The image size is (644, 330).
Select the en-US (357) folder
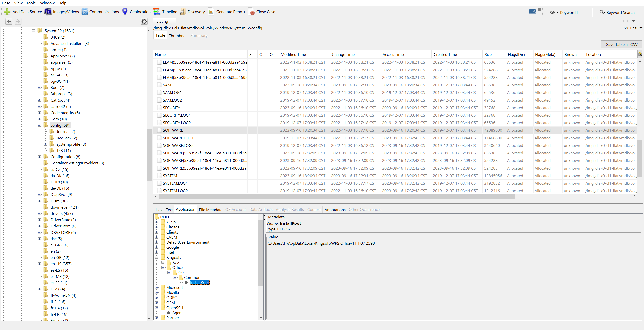click(x=61, y=264)
